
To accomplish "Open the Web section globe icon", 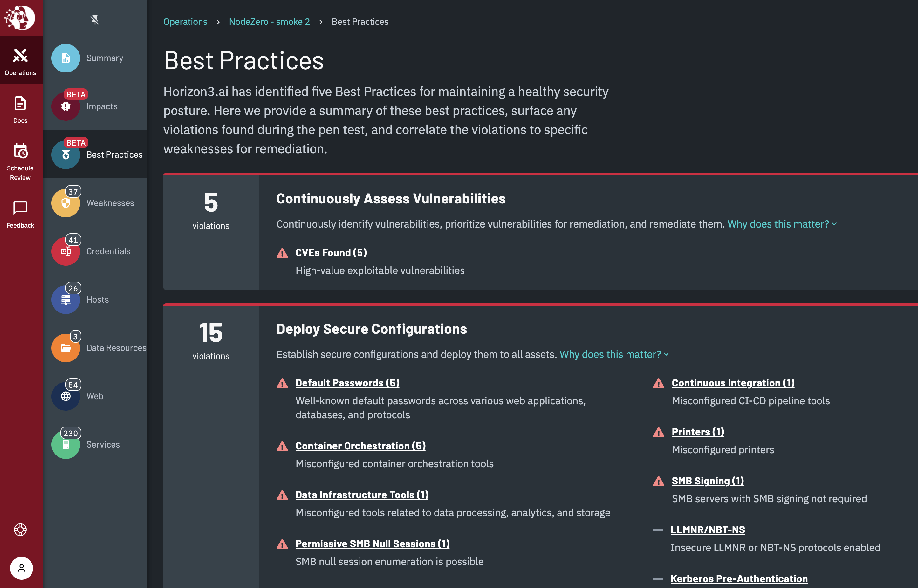I will tap(66, 396).
